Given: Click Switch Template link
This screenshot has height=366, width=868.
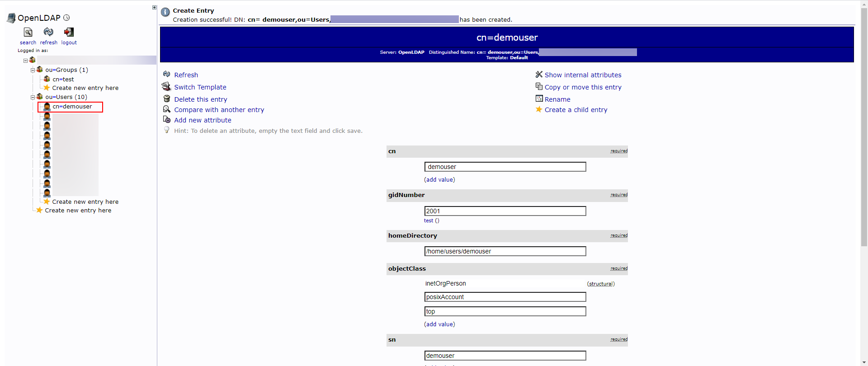Looking at the screenshot, I should click(200, 87).
